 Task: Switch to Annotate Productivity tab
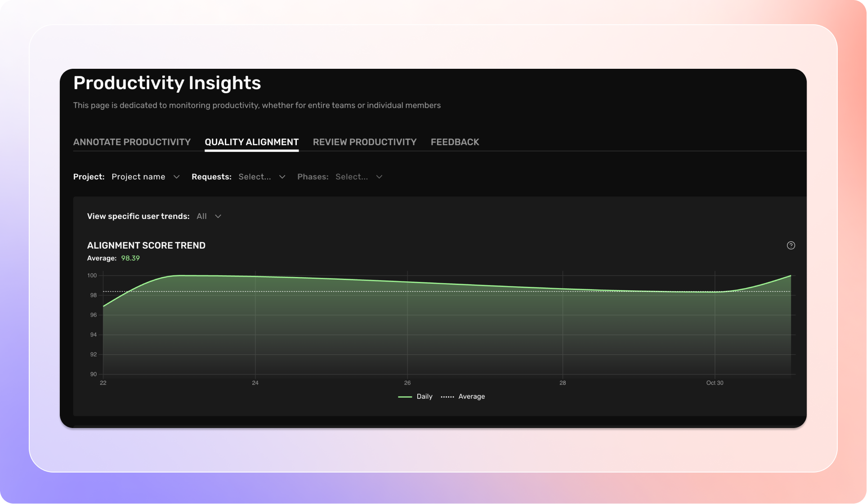coord(132,142)
